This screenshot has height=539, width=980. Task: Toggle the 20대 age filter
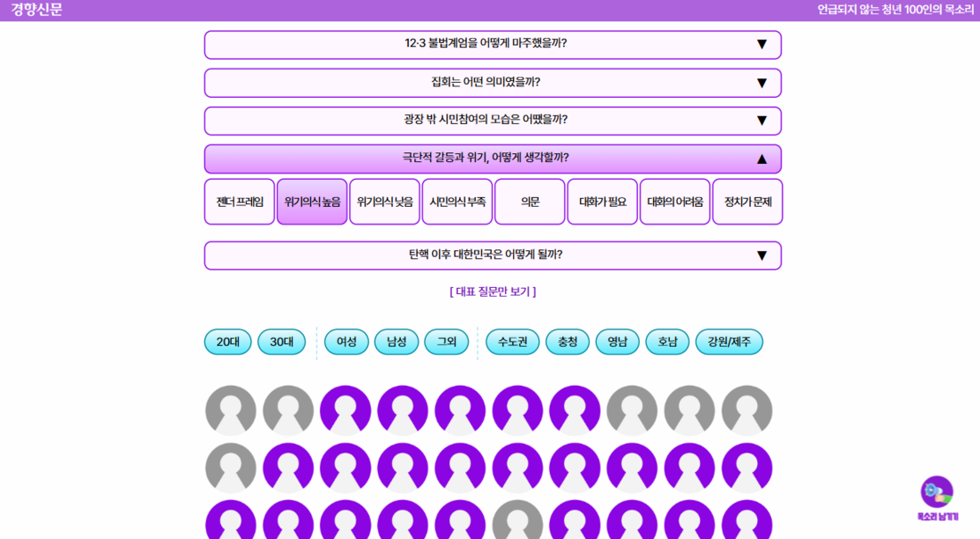[x=228, y=341]
